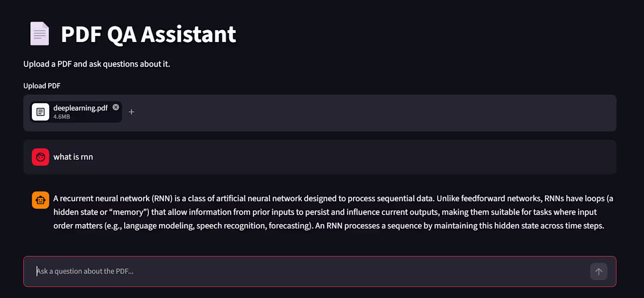Click the deeplearning.pdf file name
This screenshot has height=298, width=644.
(x=80, y=108)
